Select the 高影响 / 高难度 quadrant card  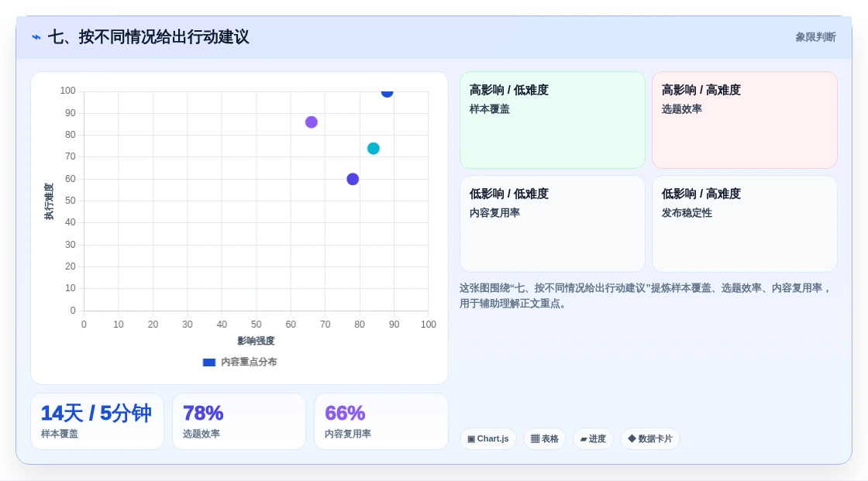(745, 120)
